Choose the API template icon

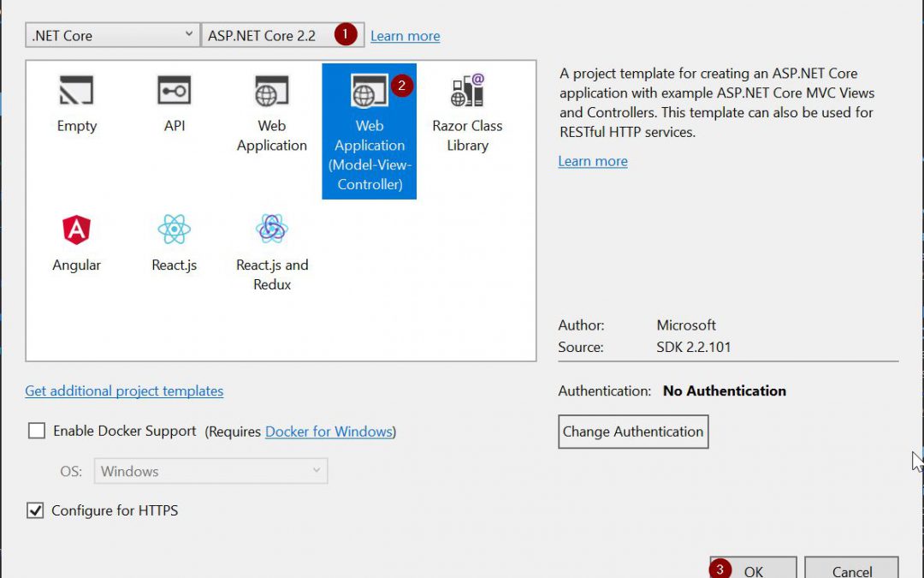pos(175,92)
